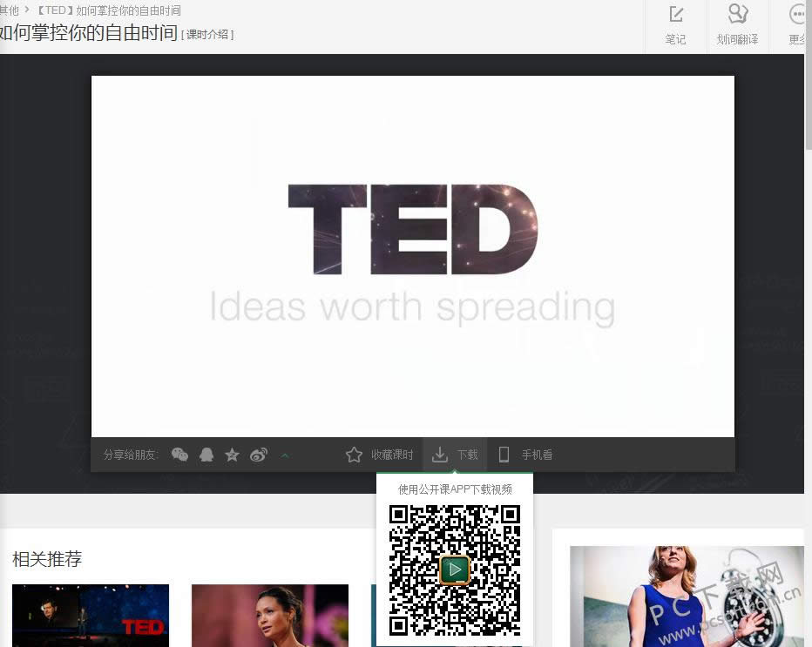Share via the WeChat icon
The image size is (812, 647).
point(179,455)
